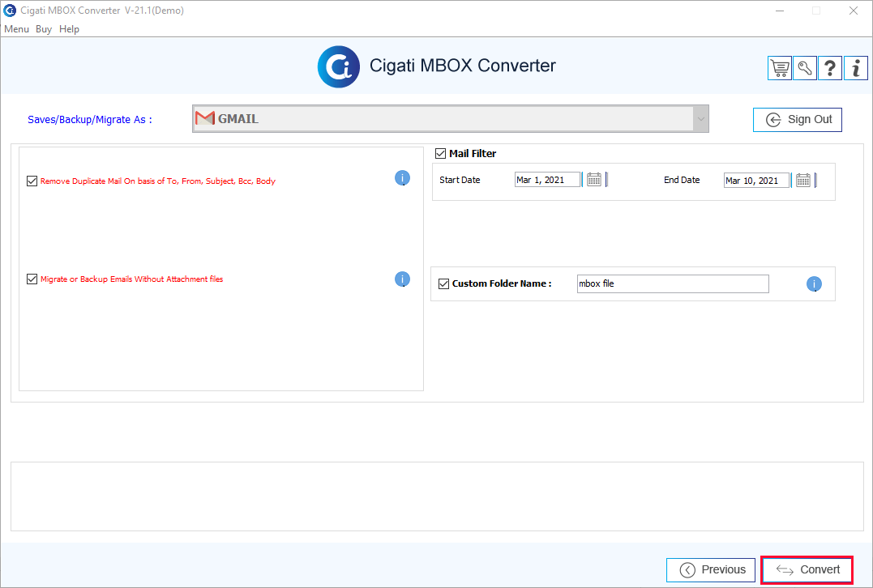
Task: Click the 'Cigati MBOX Converter' heading
Action: 463,66
